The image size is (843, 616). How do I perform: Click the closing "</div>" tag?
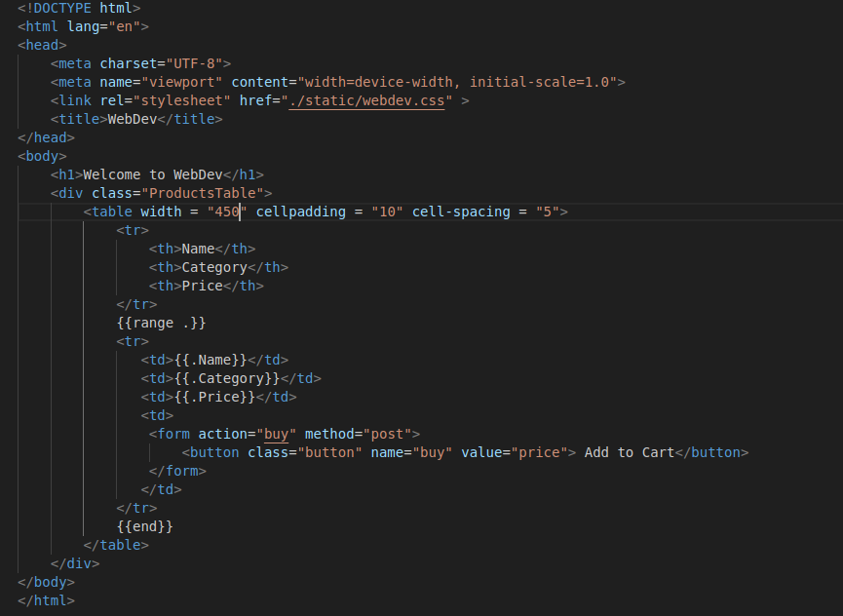[75, 563]
